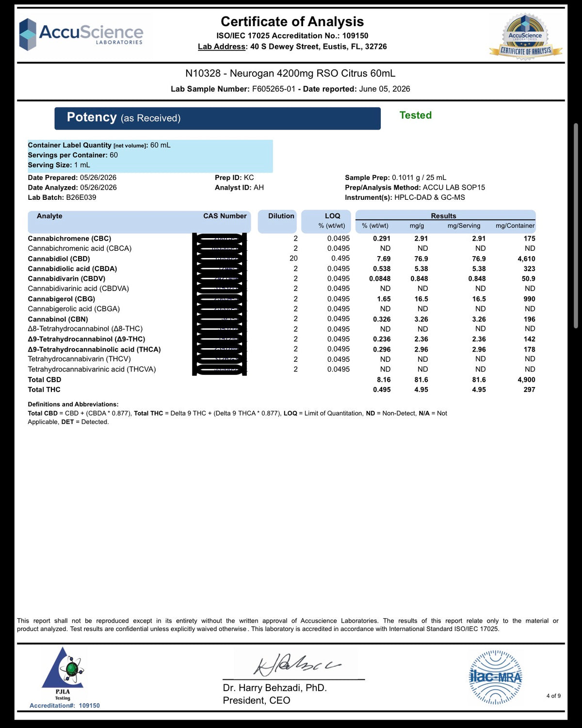
Task: Click the Δ9-Tetrahydrocannabinol (Δ9-THC) row label
Action: coord(86,339)
